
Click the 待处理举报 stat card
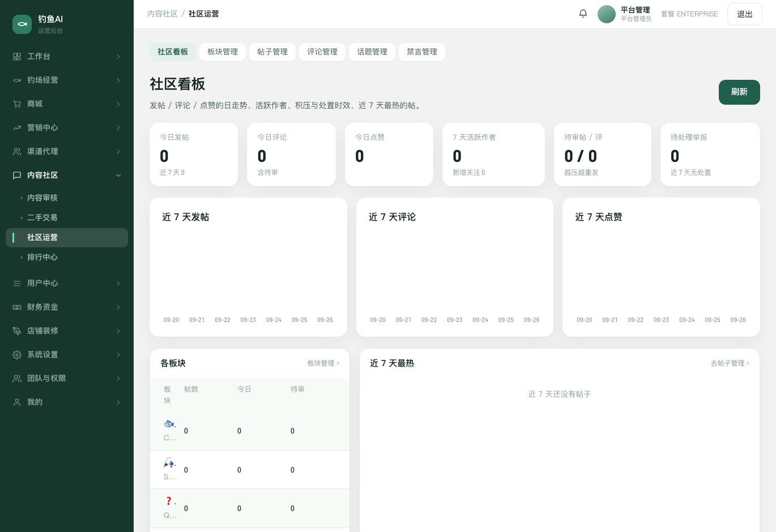[710, 155]
